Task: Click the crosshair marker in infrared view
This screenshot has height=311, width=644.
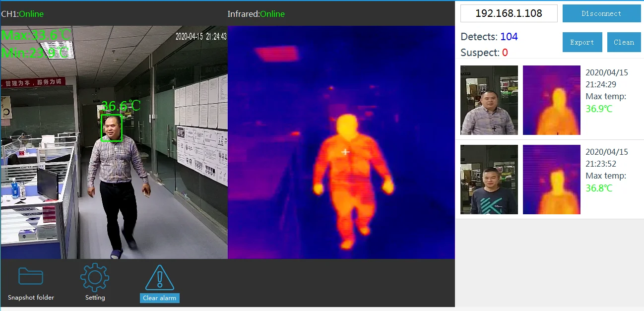Action: pos(346,152)
